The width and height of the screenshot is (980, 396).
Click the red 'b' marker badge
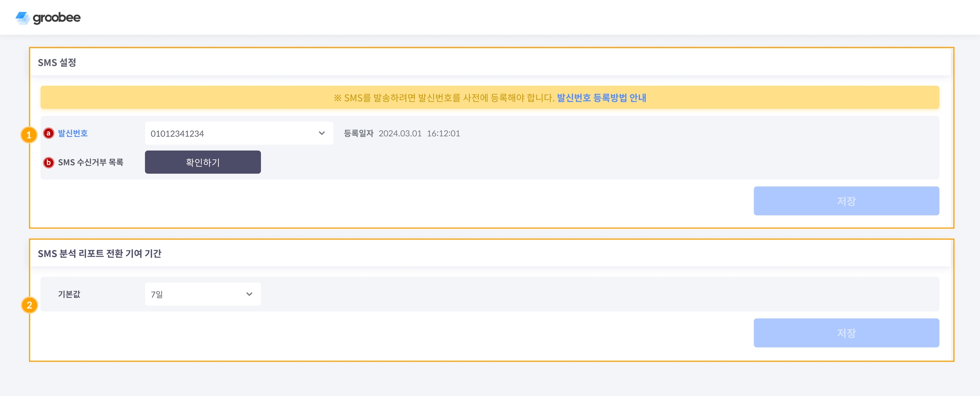(48, 162)
